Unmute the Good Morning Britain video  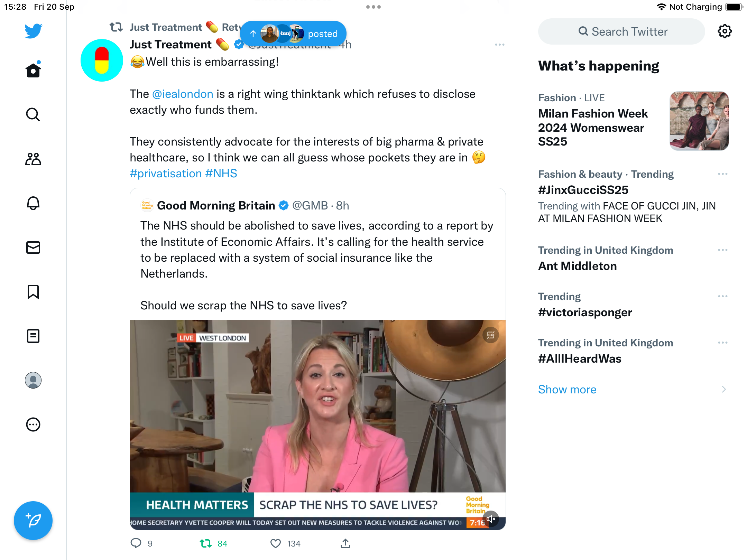[491, 519]
